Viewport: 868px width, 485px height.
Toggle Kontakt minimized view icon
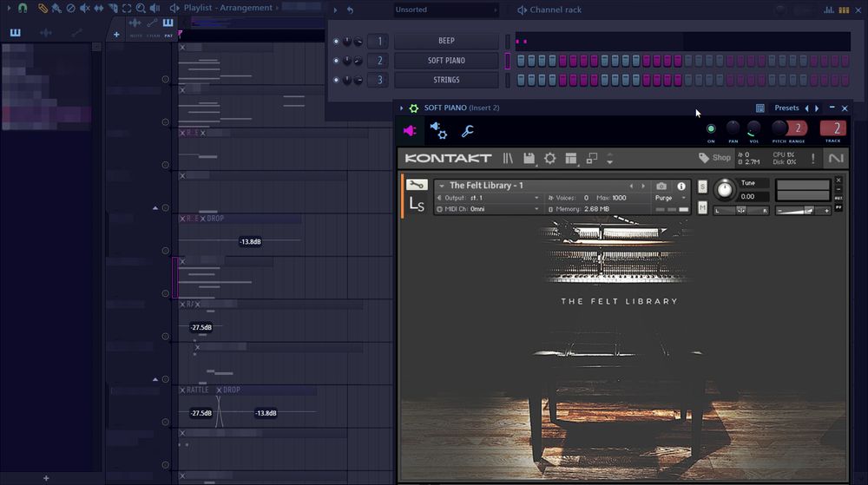pyautogui.click(x=591, y=158)
